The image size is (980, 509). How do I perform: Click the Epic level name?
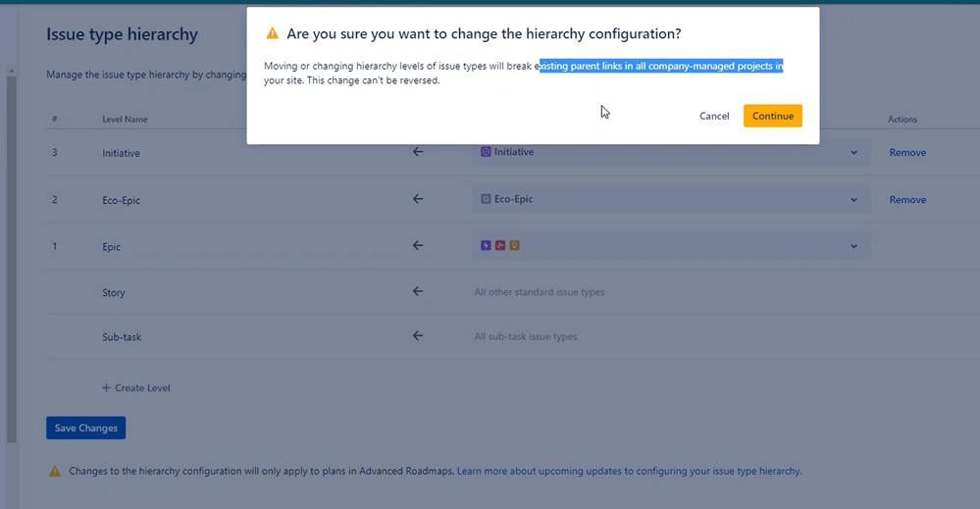coord(111,247)
